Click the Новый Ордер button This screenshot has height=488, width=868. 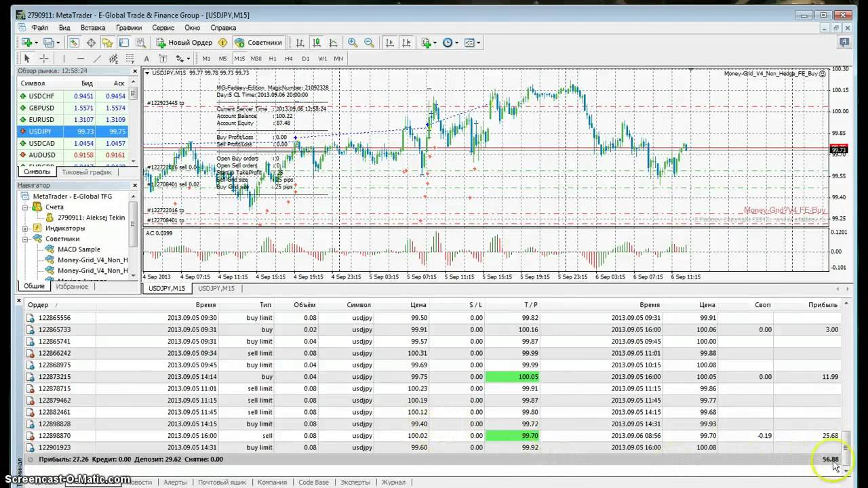pos(184,42)
